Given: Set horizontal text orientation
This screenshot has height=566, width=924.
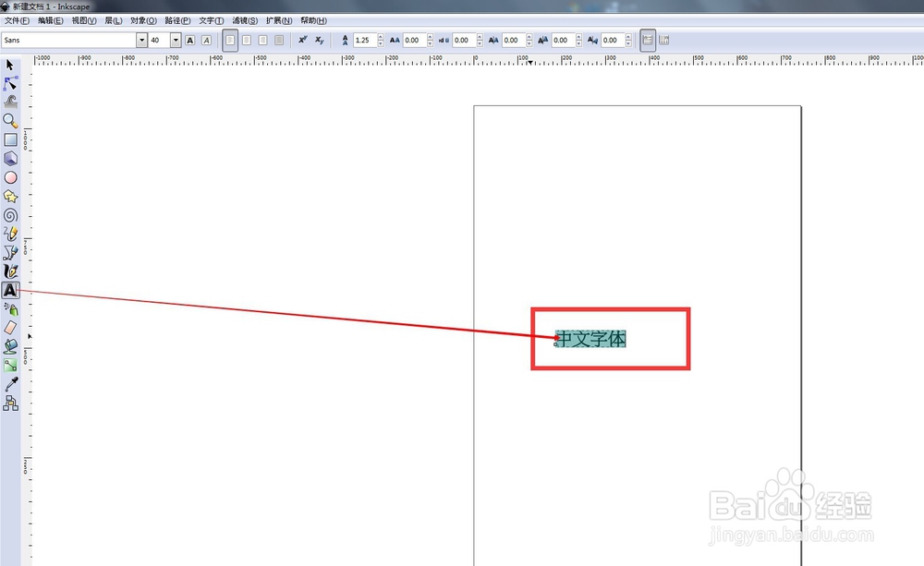Looking at the screenshot, I should click(648, 40).
